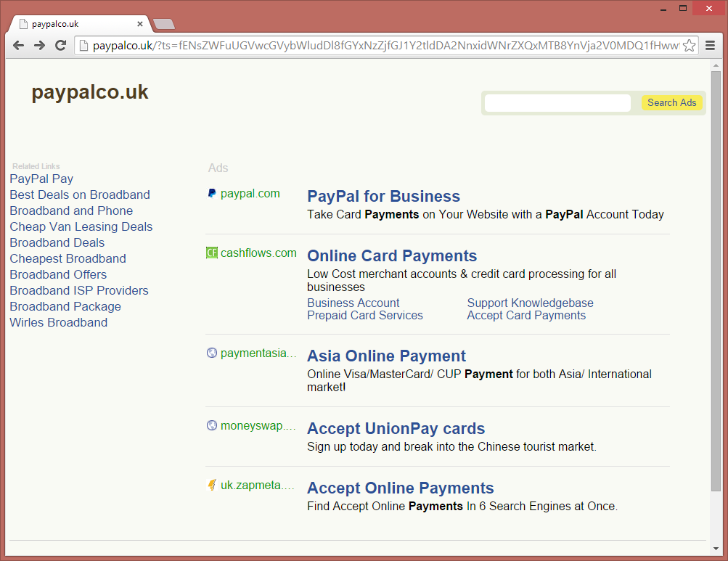Go forward to the next page
Viewport: 728px width, 561px height.
point(39,46)
